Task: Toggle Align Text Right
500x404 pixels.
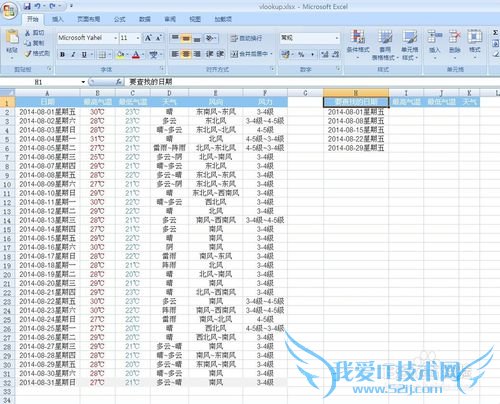Action: 197,54
